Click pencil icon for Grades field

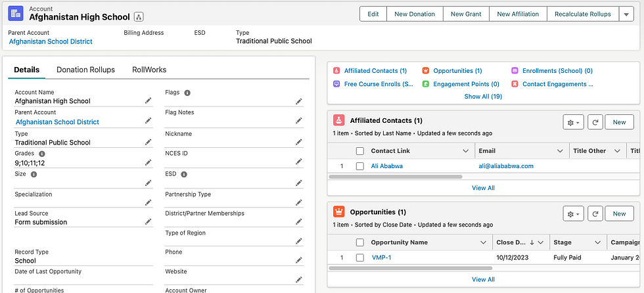pyautogui.click(x=149, y=162)
